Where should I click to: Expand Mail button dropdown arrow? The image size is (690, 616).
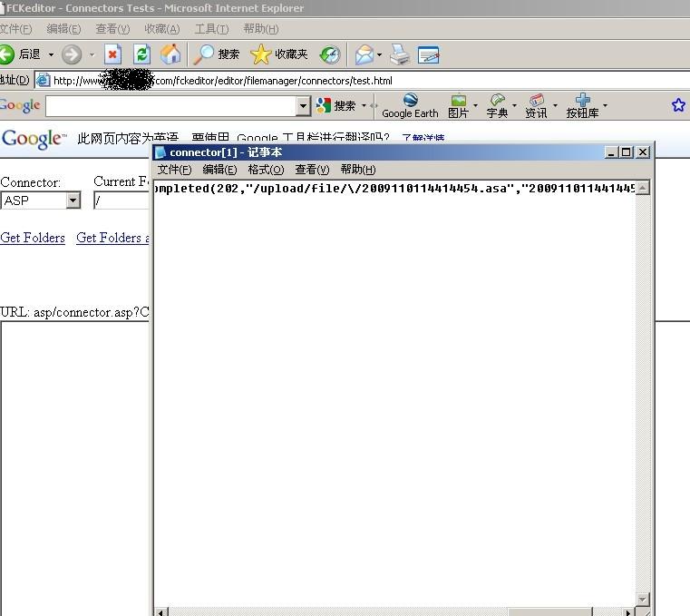pos(379,54)
